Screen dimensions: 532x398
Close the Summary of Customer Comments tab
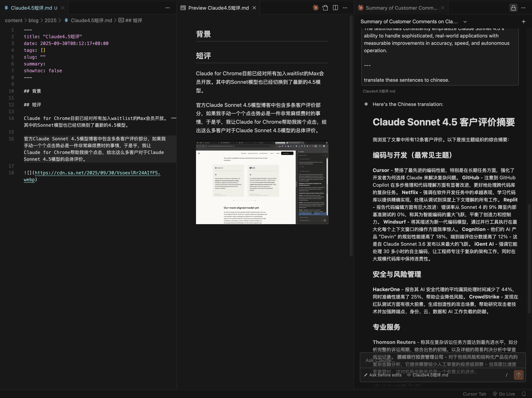pos(443,8)
